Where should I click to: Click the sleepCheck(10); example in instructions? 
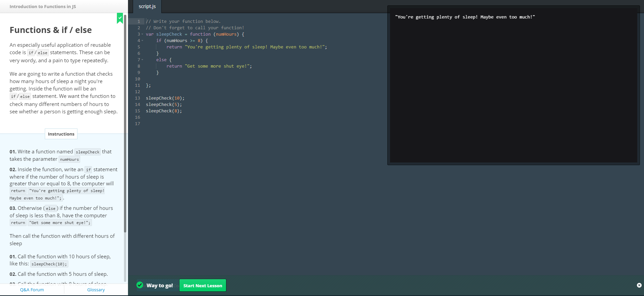(49, 264)
